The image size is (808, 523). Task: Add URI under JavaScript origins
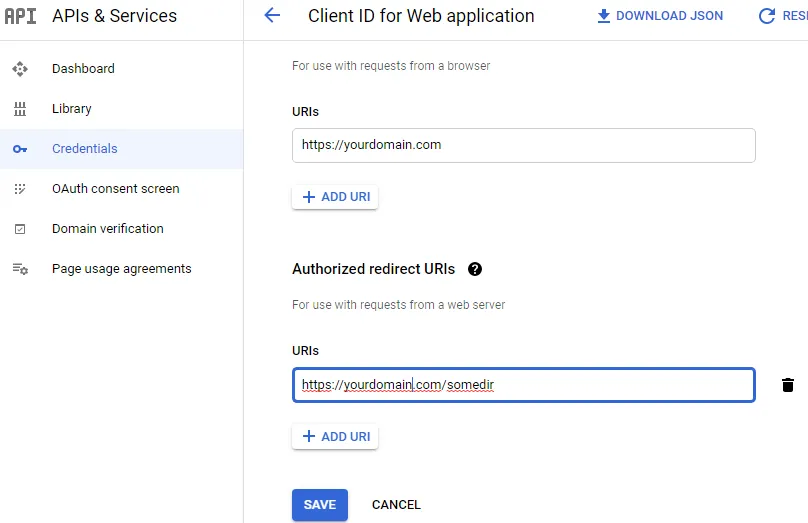point(335,197)
